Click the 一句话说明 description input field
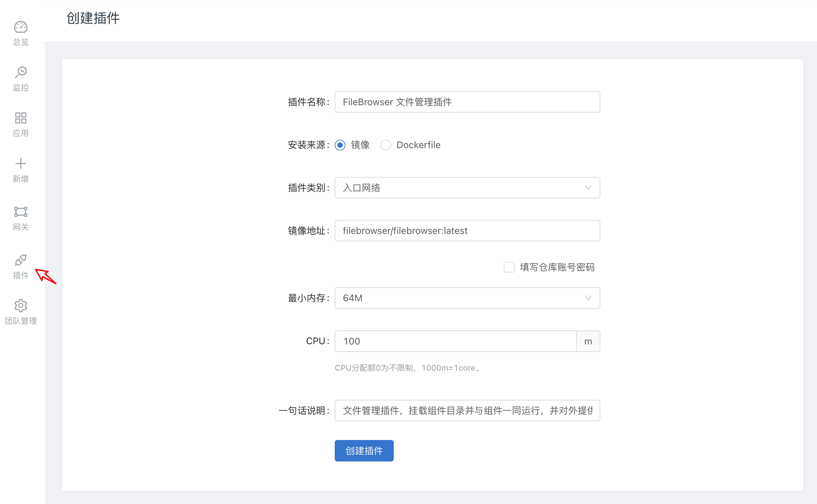 coord(467,411)
